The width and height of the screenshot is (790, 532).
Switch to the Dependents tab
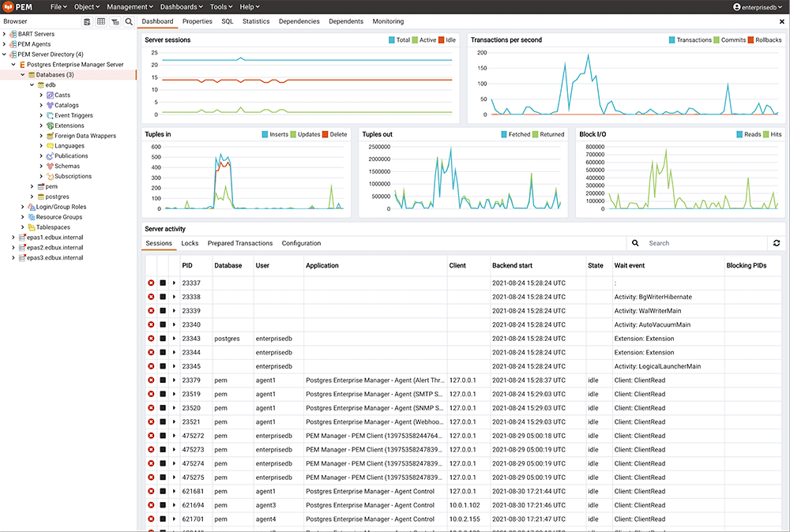coord(346,21)
